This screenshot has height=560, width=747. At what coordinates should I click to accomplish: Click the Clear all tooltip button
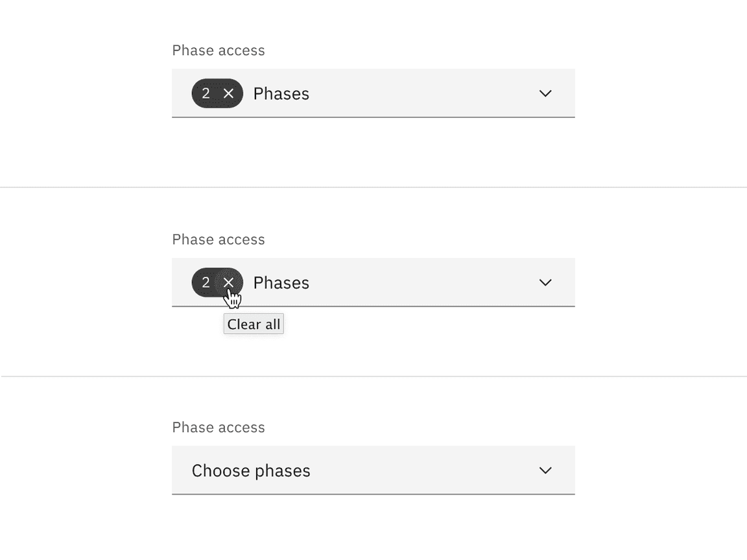coord(253,323)
